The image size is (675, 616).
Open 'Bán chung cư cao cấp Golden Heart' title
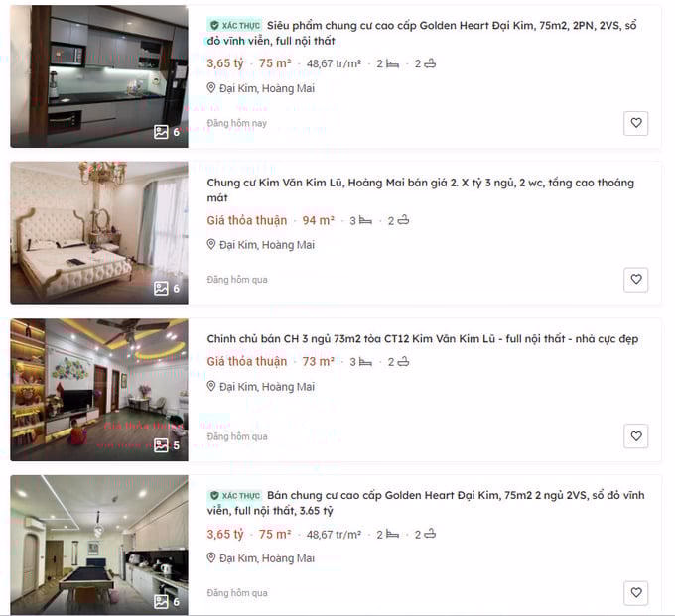click(x=426, y=503)
